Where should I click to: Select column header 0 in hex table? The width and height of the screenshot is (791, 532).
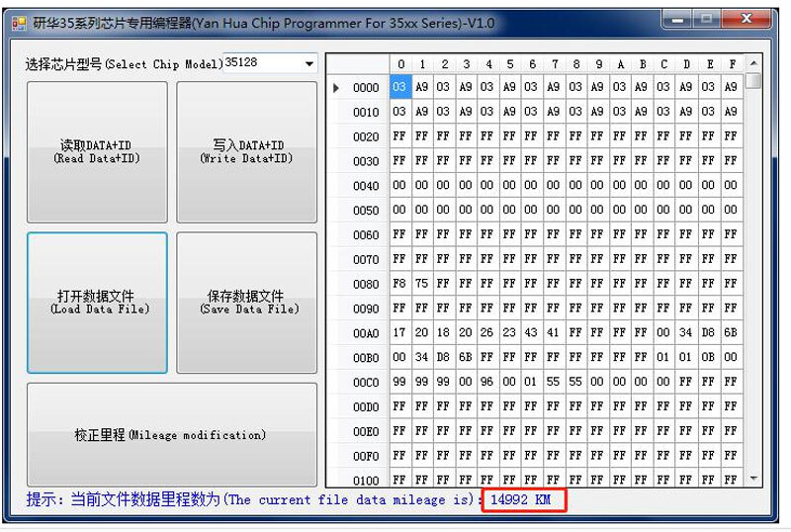pos(399,64)
